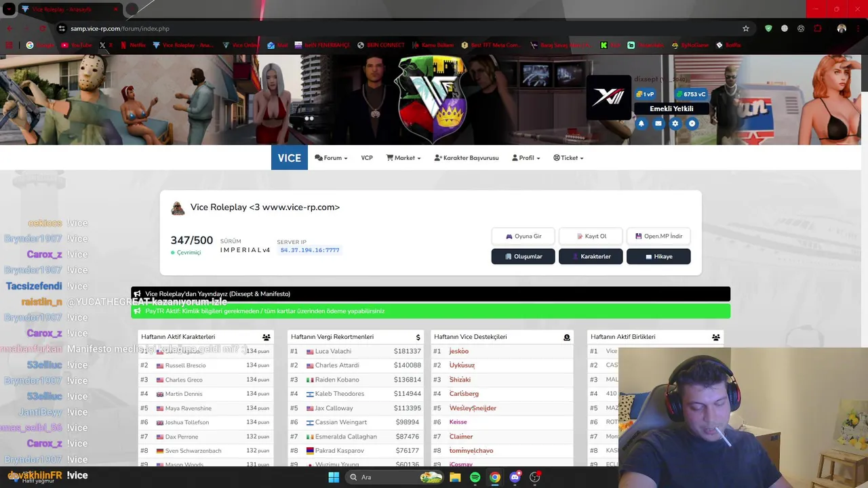Open Discord from the taskbar
The width and height of the screenshot is (868, 488).
pyautogui.click(x=515, y=477)
